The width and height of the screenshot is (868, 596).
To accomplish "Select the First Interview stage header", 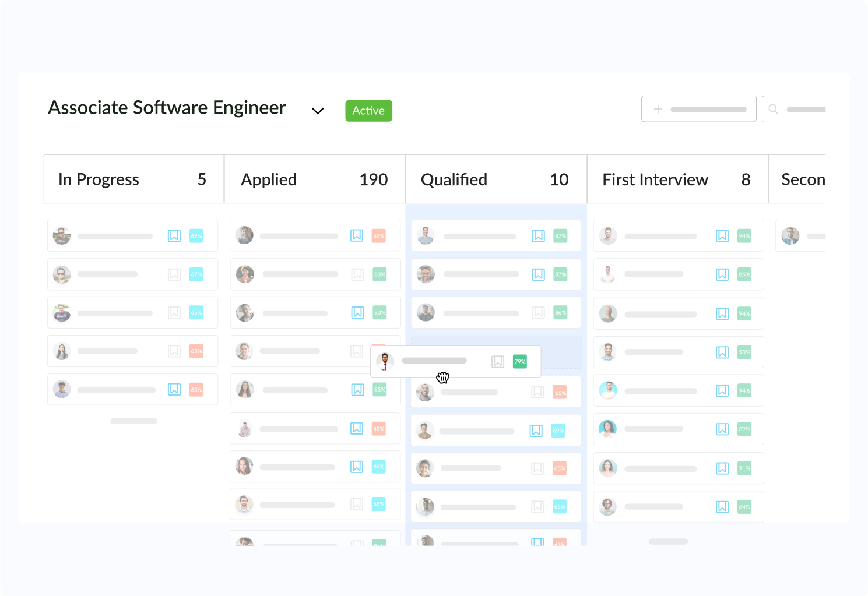I will click(x=677, y=179).
